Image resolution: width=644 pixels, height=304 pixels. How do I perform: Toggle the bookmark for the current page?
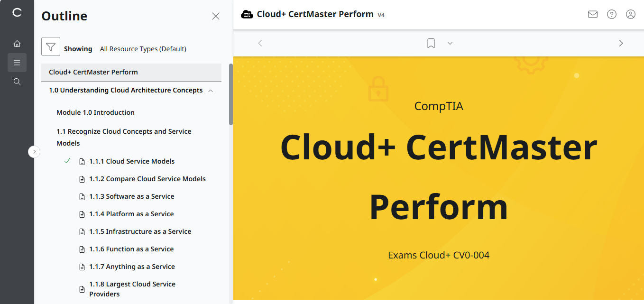[x=431, y=43]
